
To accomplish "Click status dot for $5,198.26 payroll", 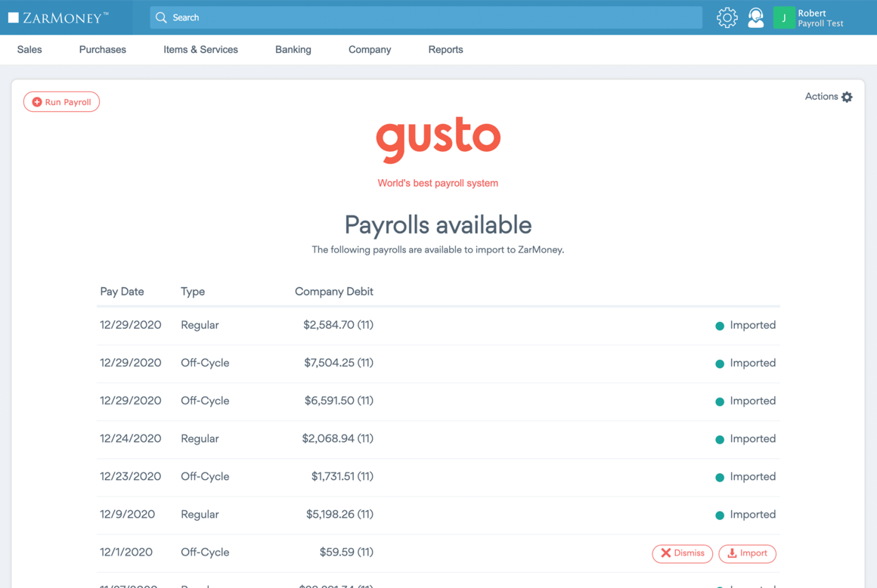I will (720, 515).
